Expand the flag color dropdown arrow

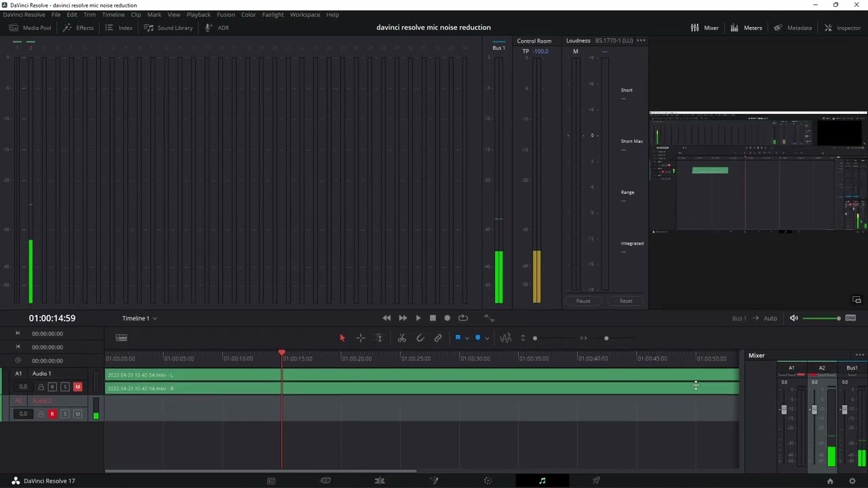tap(467, 338)
